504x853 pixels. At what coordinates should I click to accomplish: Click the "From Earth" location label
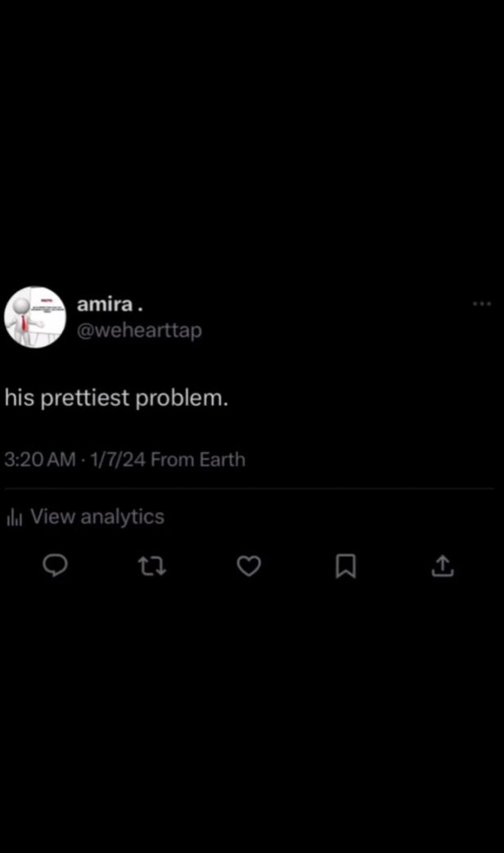(198, 459)
